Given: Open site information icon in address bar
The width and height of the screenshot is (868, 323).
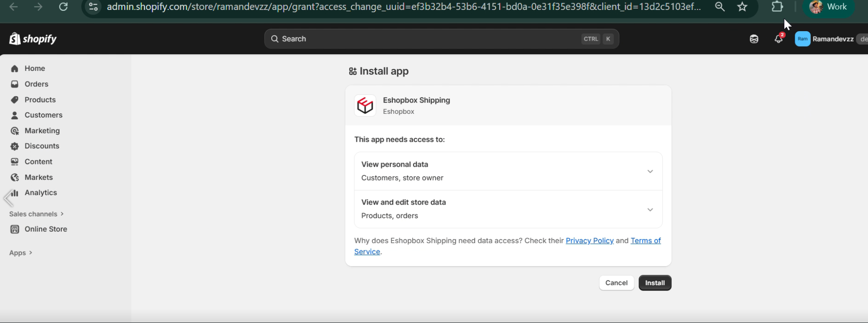Looking at the screenshot, I should coord(93,7).
